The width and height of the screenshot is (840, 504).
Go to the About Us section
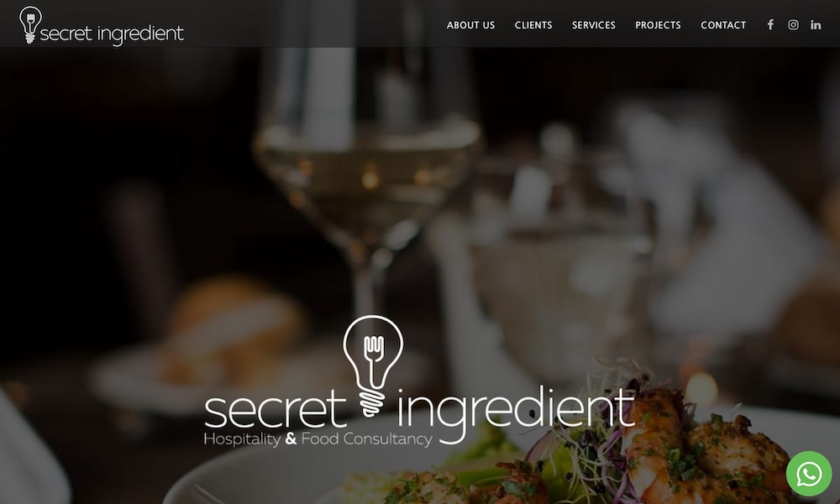[471, 25]
